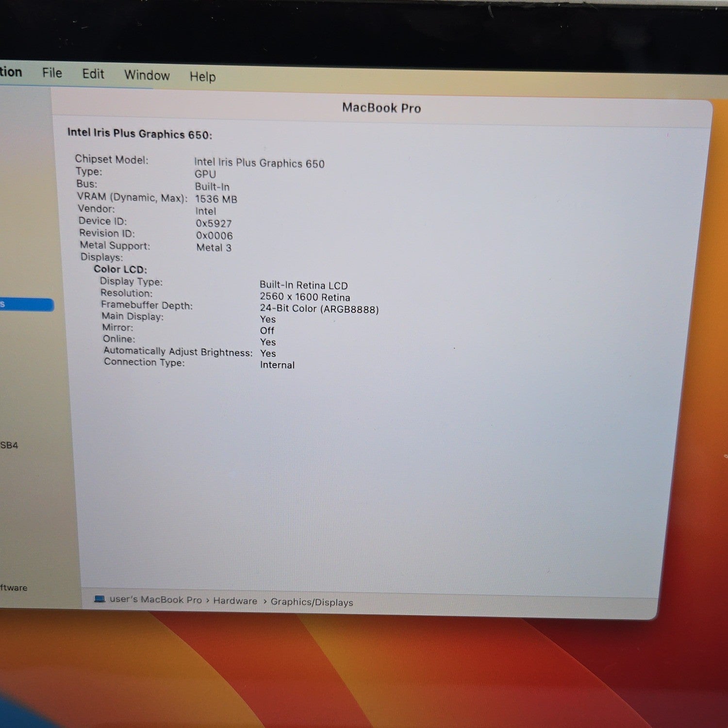The image size is (728, 728).
Task: Click the "Connection Type:" label
Action: point(144,362)
